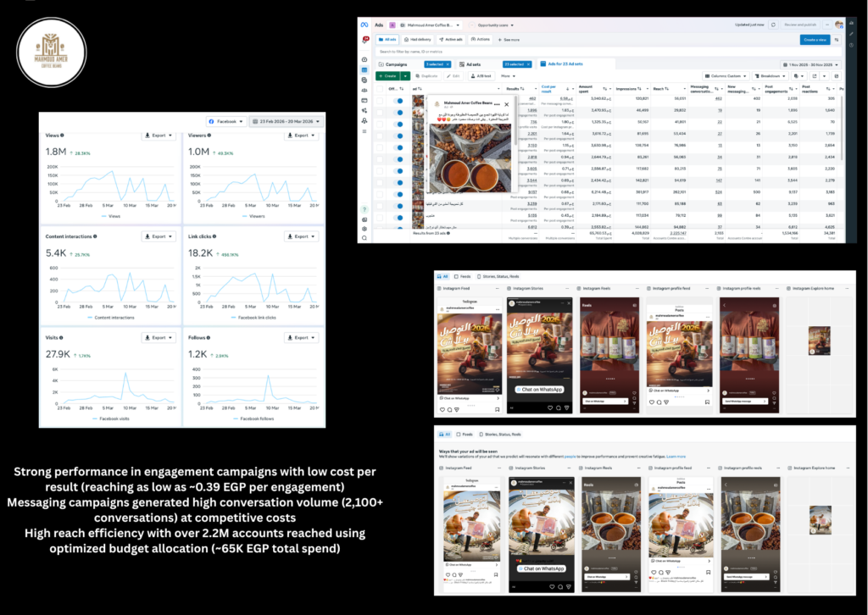Close the ad preview popup
Screen dimensions: 868x615
(x=507, y=104)
